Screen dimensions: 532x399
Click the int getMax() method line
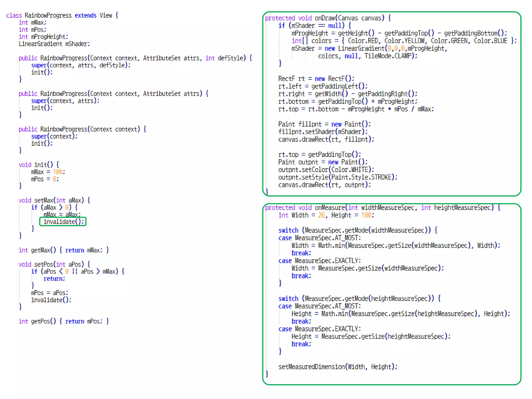[x=64, y=250]
